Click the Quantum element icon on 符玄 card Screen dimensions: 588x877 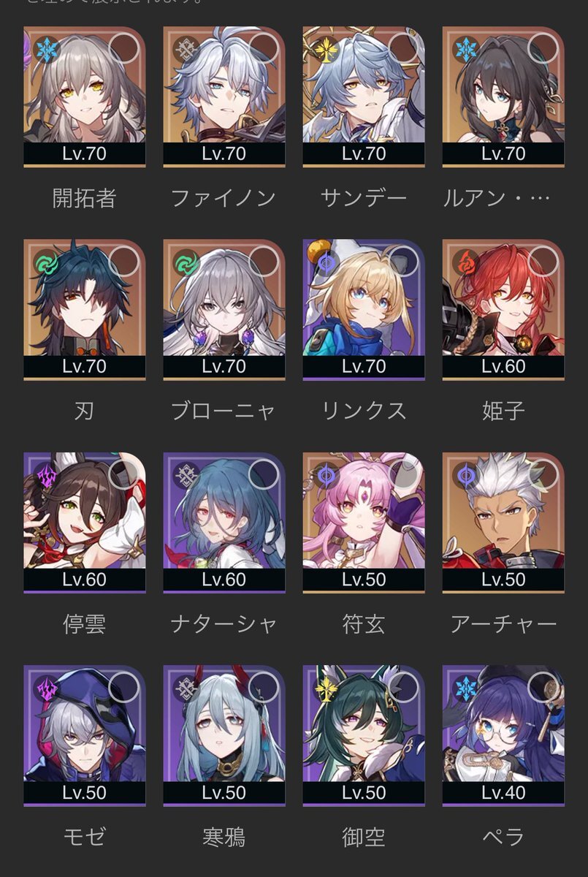pos(325,476)
